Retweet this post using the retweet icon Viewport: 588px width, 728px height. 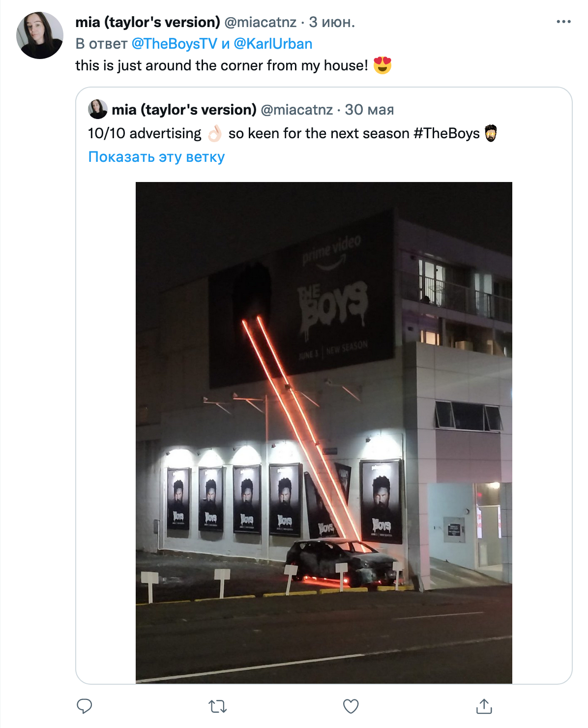(x=217, y=706)
